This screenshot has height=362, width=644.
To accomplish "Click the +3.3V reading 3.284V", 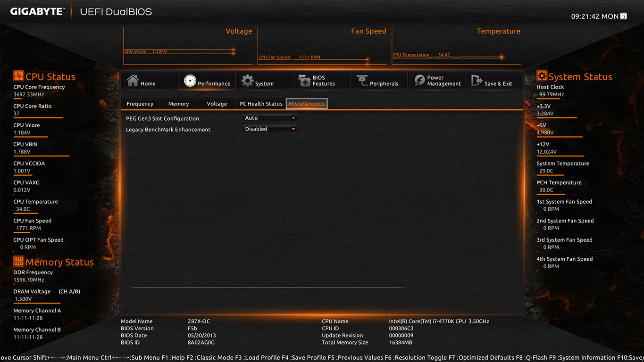I will click(545, 114).
